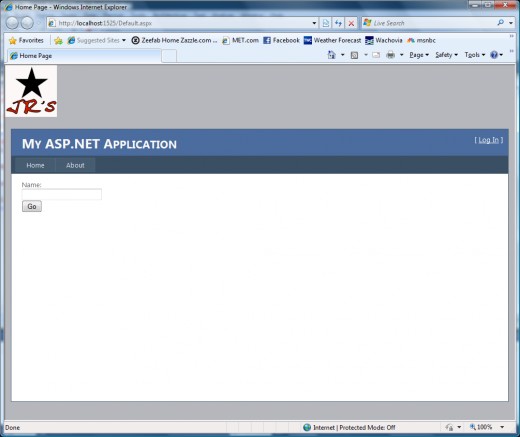Open the Home icon in command bar
Image resolution: width=520 pixels, height=437 pixels.
point(331,55)
